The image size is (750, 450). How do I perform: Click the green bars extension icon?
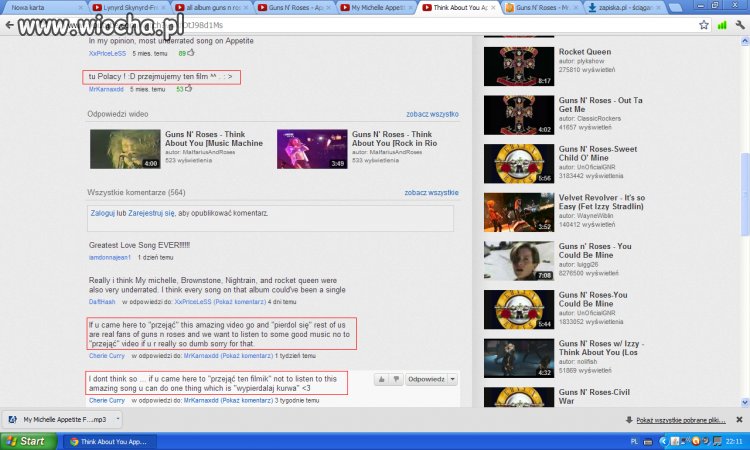722,25
